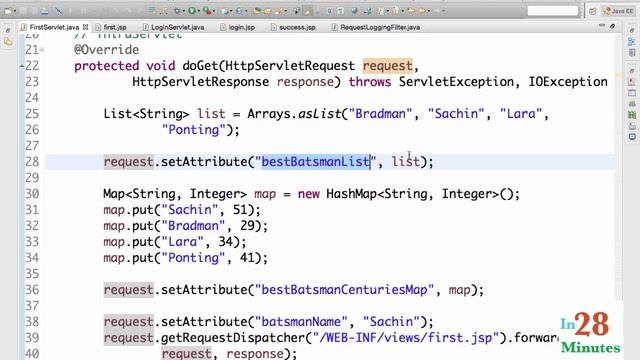The width and height of the screenshot is (640, 360).
Task: Click the green Run button in the toolbar
Action: click(x=192, y=11)
